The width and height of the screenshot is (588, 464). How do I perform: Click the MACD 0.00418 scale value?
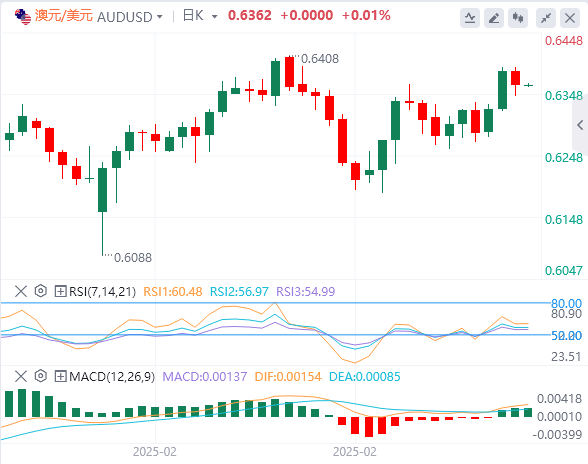560,398
